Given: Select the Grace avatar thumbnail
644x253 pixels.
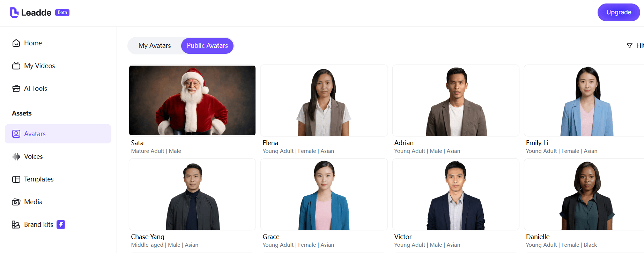Looking at the screenshot, I should [324, 194].
